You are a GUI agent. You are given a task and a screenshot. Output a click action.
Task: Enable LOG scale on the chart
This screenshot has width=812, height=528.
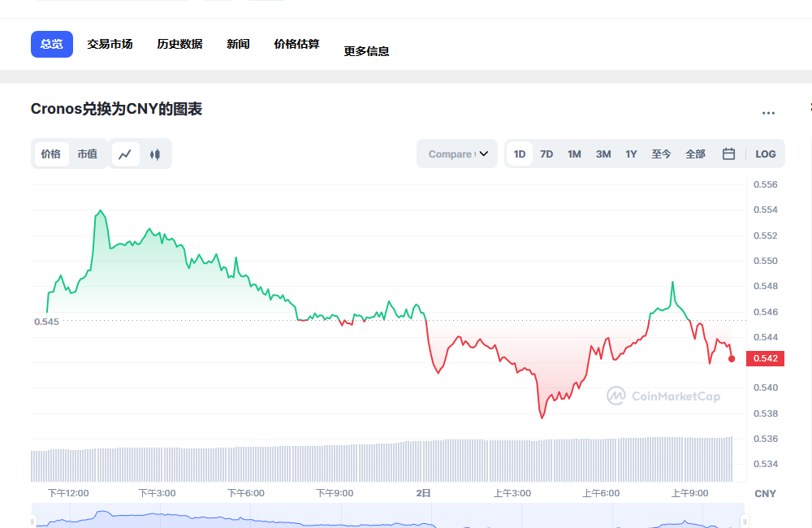(766, 154)
